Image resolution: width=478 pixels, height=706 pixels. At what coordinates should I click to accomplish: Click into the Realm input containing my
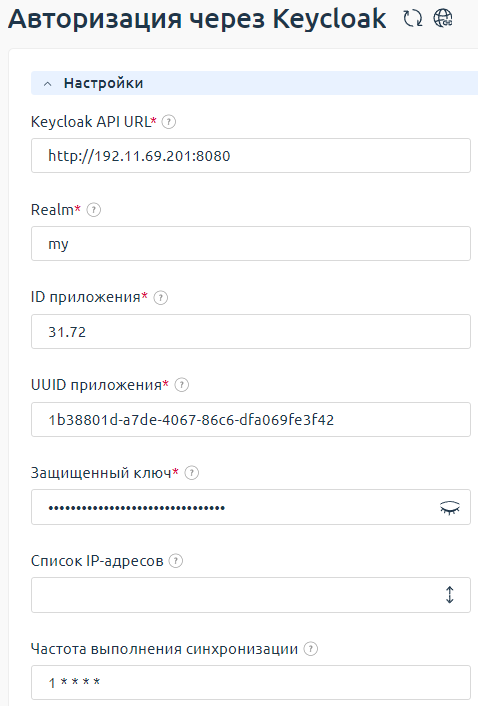pos(251,244)
